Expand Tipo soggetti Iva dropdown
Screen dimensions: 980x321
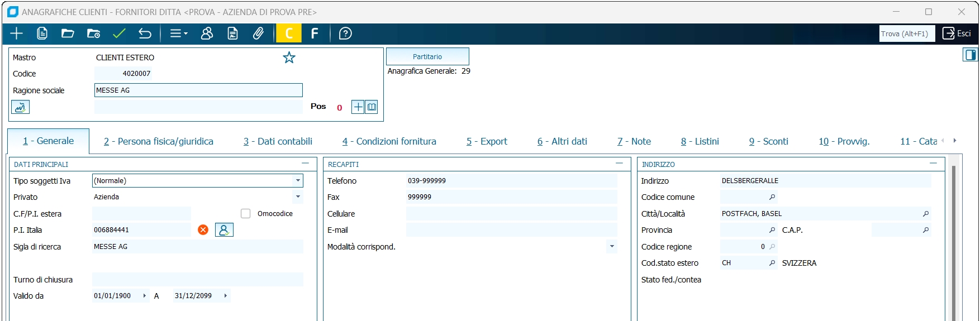point(298,180)
